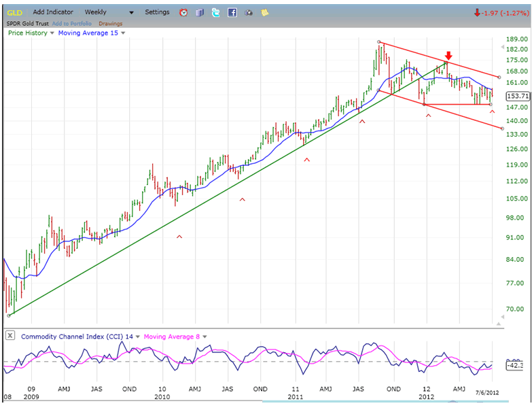This screenshot has width=532, height=410.
Task: Click the red arrow marker on chart
Action: (x=448, y=56)
